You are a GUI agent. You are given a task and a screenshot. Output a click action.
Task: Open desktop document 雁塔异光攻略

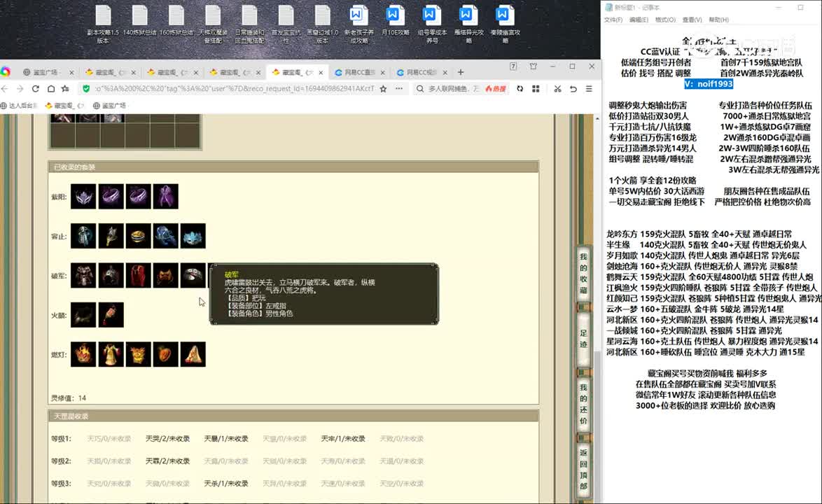coord(468,24)
